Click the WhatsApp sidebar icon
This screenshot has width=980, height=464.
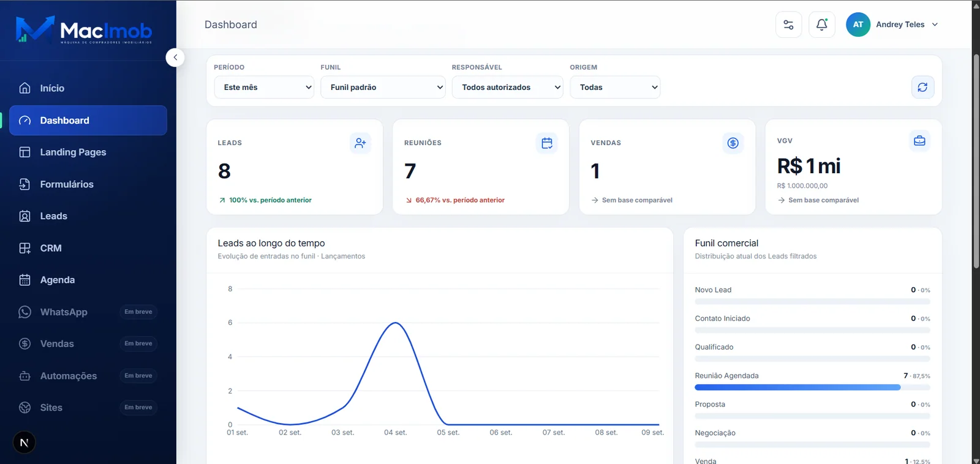coord(25,312)
